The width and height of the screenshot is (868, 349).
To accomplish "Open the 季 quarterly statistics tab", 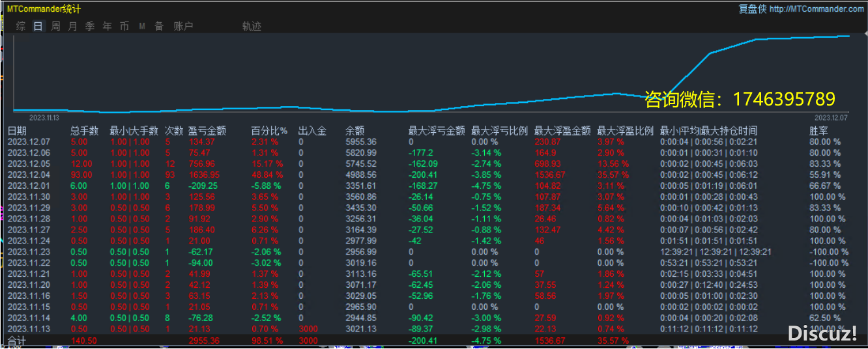I will point(90,27).
